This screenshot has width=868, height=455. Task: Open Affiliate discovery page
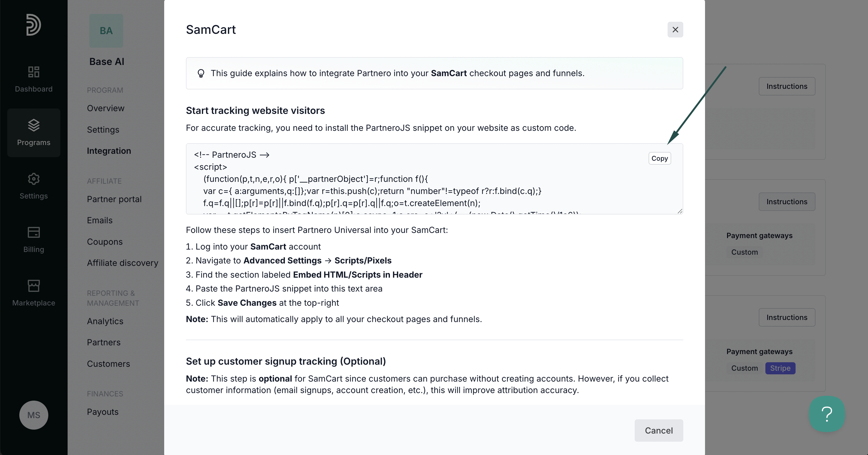click(x=122, y=263)
